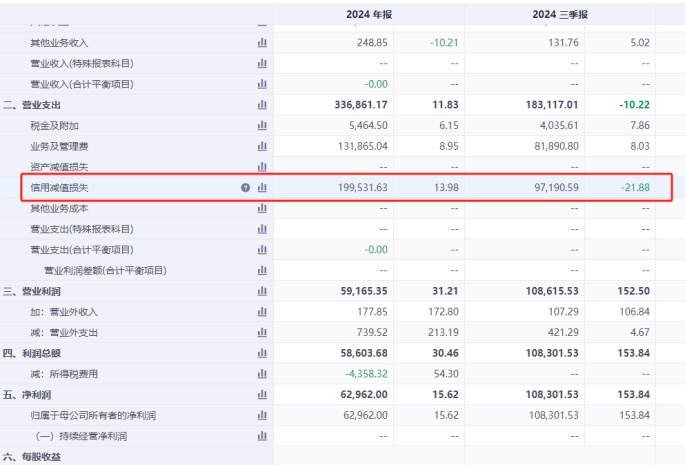The height and width of the screenshot is (465, 685).
Task: Click the chart icon for 其他业务收入 row
Action: (x=262, y=42)
